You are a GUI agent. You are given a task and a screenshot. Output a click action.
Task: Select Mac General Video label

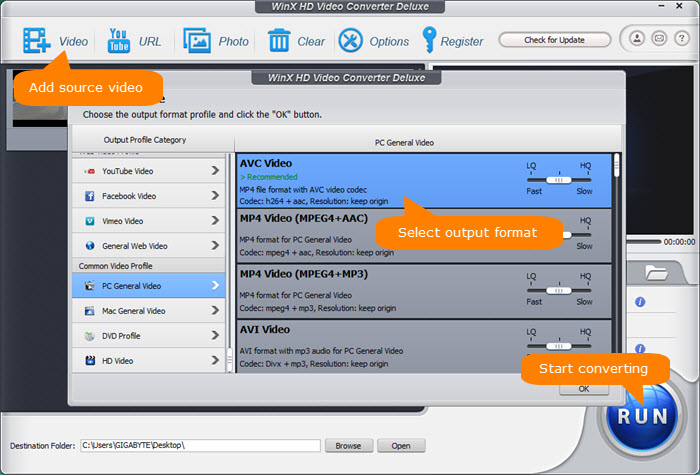133,311
